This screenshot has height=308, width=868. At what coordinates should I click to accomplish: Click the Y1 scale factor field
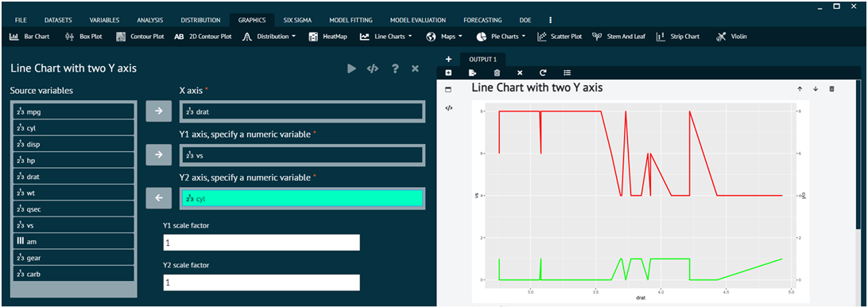click(262, 243)
